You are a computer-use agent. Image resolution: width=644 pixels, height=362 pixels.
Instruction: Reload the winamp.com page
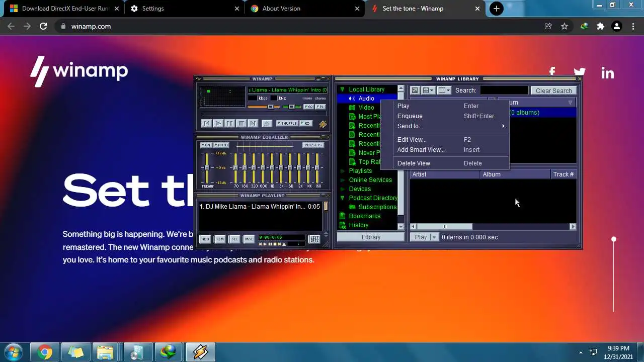tap(43, 26)
